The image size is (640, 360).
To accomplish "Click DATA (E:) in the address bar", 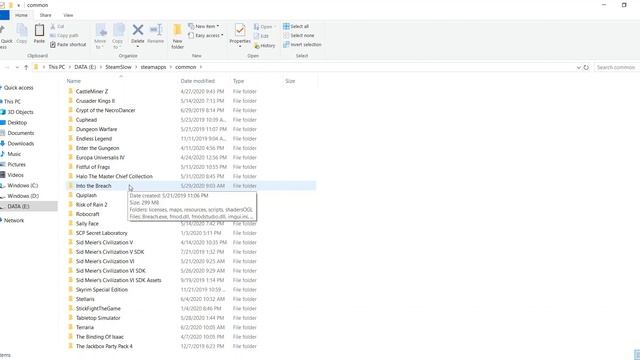I will tap(85, 67).
